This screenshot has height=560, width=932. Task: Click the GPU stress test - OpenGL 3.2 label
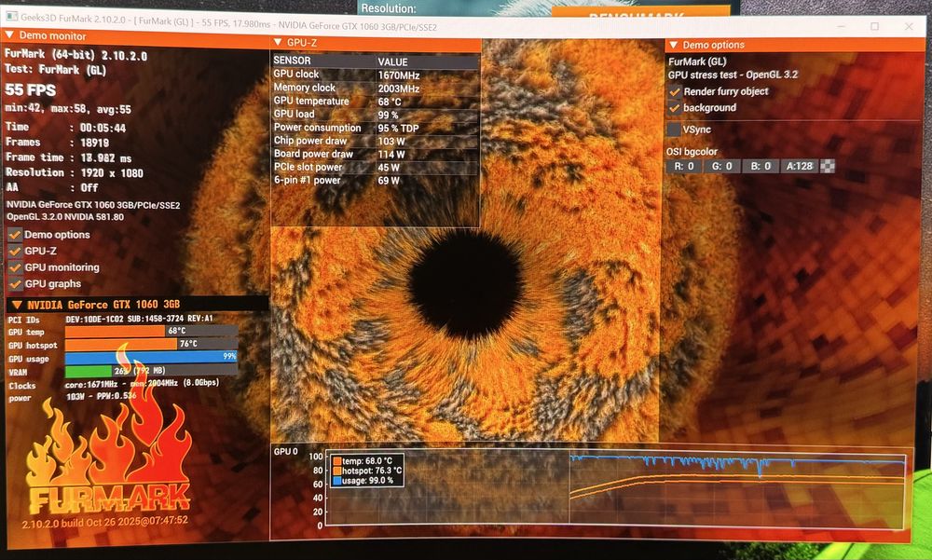pyautogui.click(x=733, y=75)
